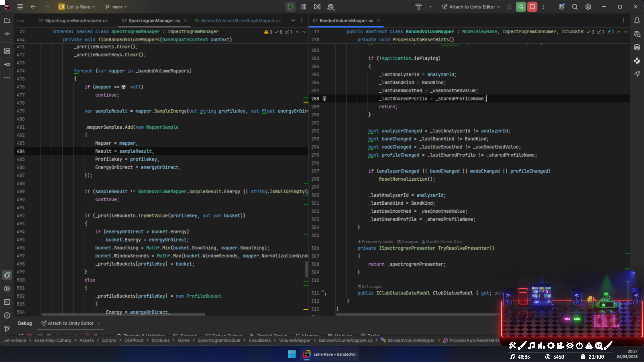This screenshot has height=362, width=644.
Task: Switch to ISpectrogramBandAnalyzer.cs tab
Action: [73, 20]
